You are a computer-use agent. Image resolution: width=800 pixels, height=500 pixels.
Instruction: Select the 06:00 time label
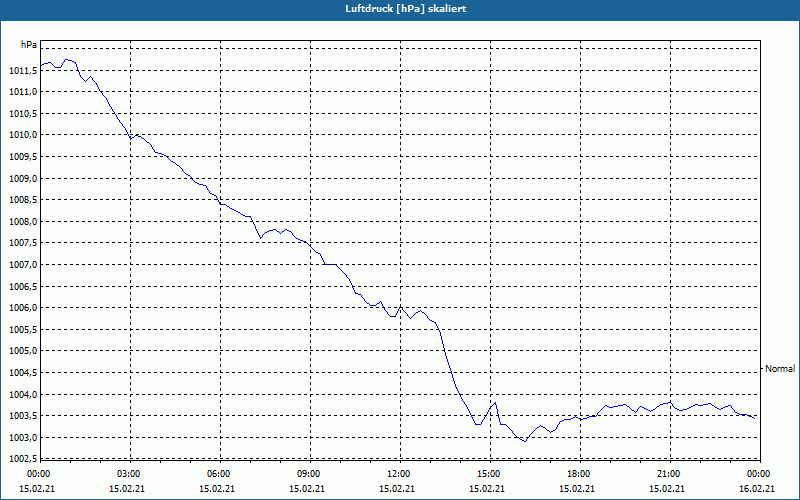(x=218, y=474)
